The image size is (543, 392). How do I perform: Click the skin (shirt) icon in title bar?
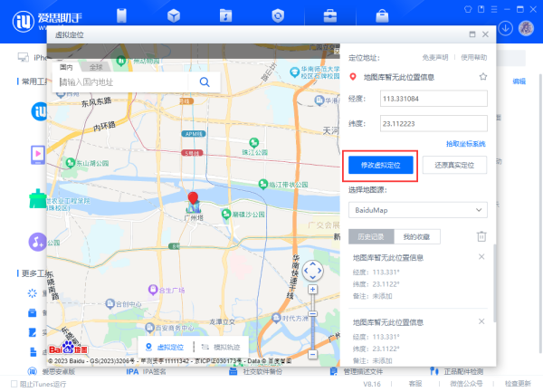coord(468,9)
